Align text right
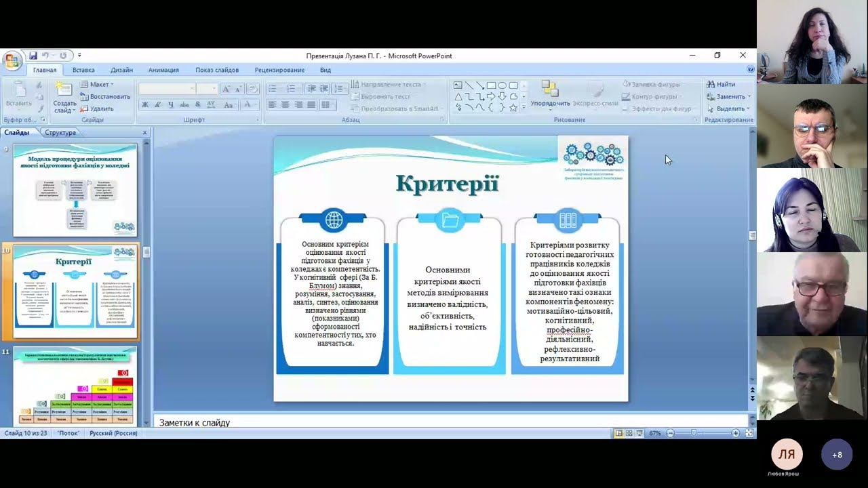The height and width of the screenshot is (488, 868). pyautogui.click(x=298, y=104)
